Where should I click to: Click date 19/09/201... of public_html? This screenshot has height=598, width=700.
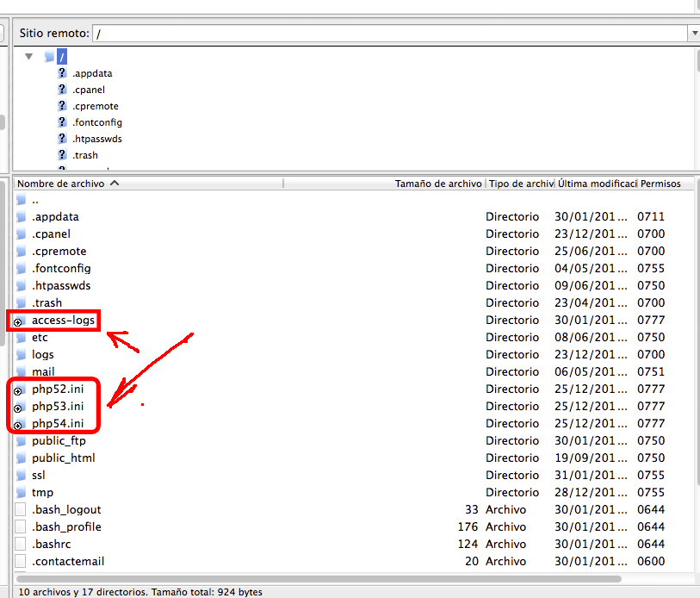click(x=591, y=458)
